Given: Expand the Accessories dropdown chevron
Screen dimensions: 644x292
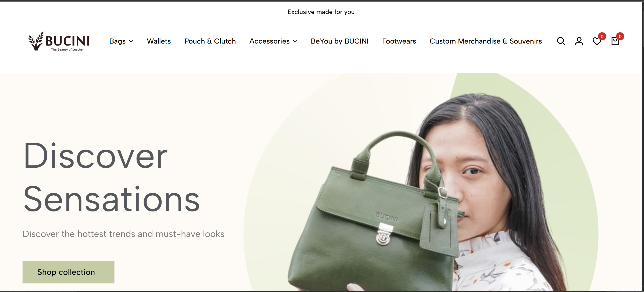Looking at the screenshot, I should [295, 41].
